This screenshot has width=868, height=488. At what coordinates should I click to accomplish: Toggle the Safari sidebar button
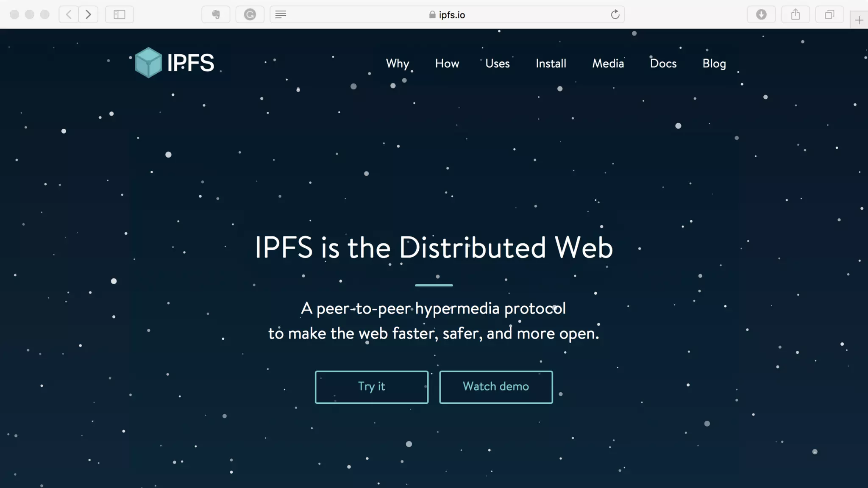120,14
